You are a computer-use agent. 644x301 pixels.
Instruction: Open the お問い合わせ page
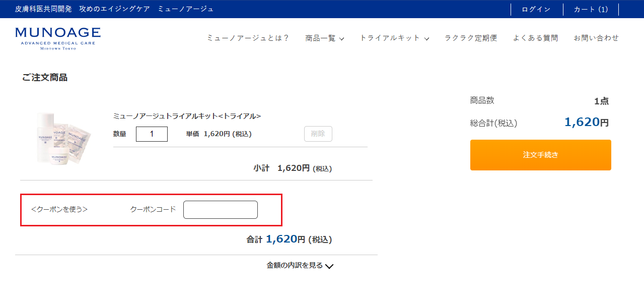596,38
